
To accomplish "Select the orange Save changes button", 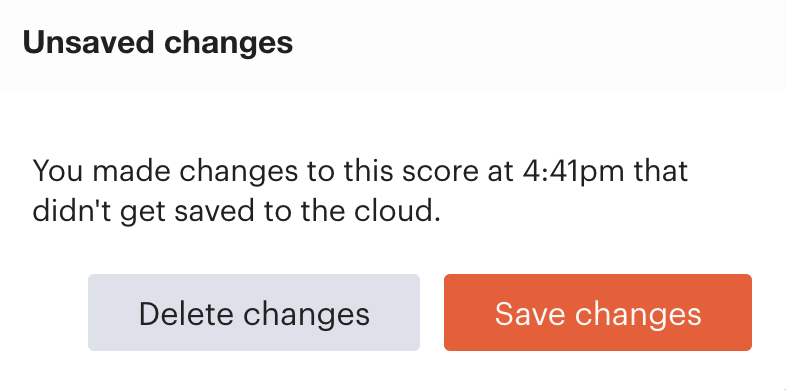I will 598,312.
